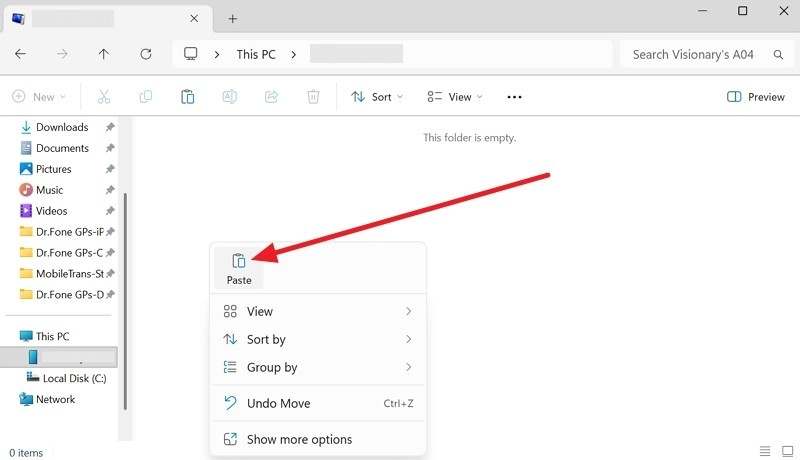Open Downloads in the sidebar

61,127
